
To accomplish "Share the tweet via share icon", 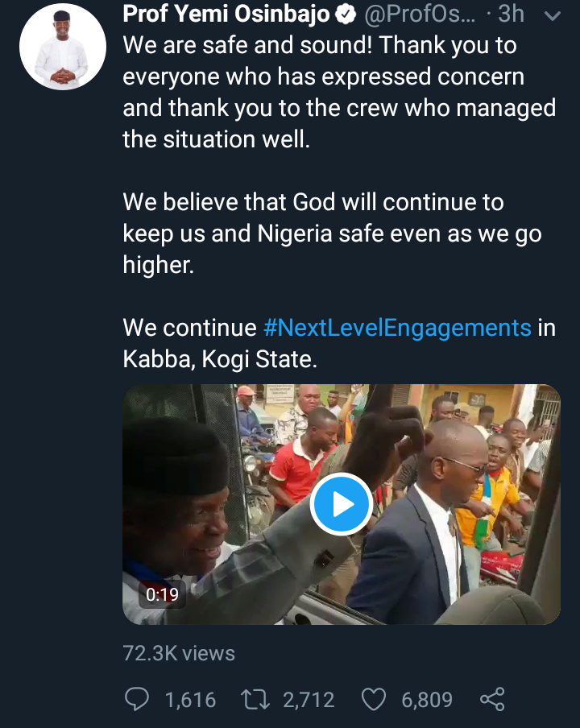I will [x=491, y=700].
